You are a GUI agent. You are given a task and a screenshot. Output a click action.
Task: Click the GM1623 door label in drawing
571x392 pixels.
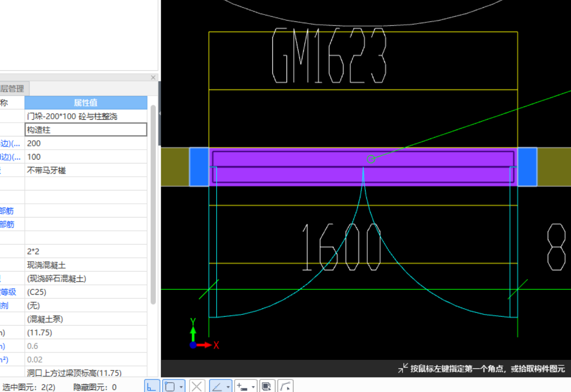coord(329,55)
